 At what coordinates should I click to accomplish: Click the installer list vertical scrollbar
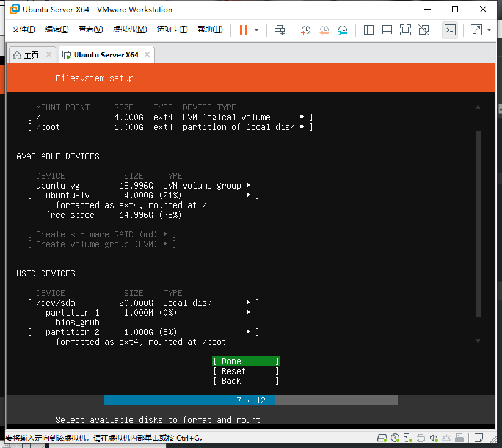tap(478, 224)
